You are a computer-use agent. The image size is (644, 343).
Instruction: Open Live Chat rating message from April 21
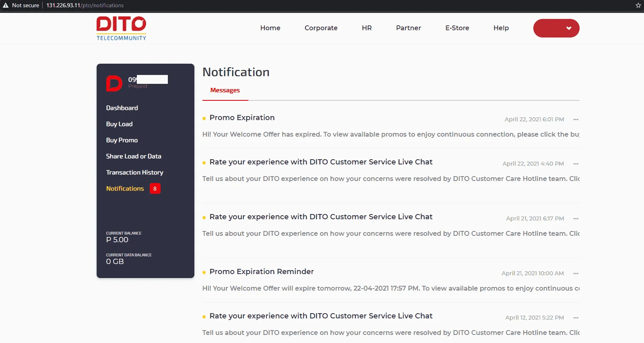click(321, 217)
